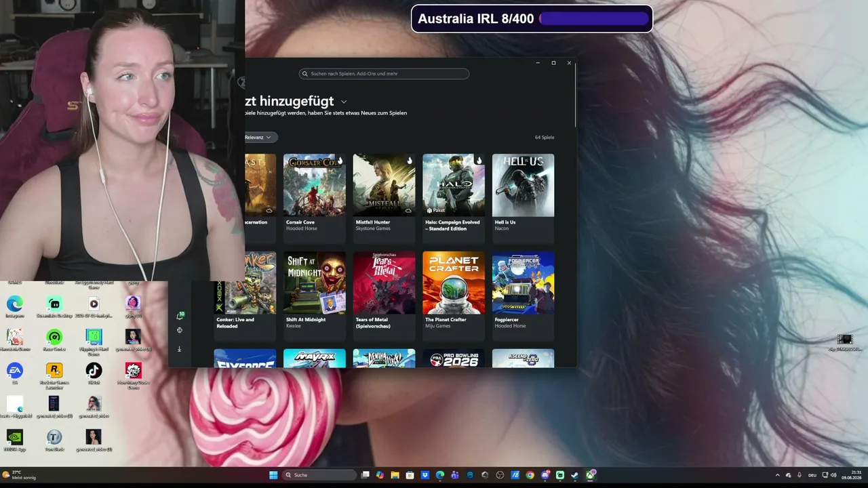Image resolution: width=868 pixels, height=488 pixels.
Task: Open the EA app desktop shortcut
Action: (15, 372)
